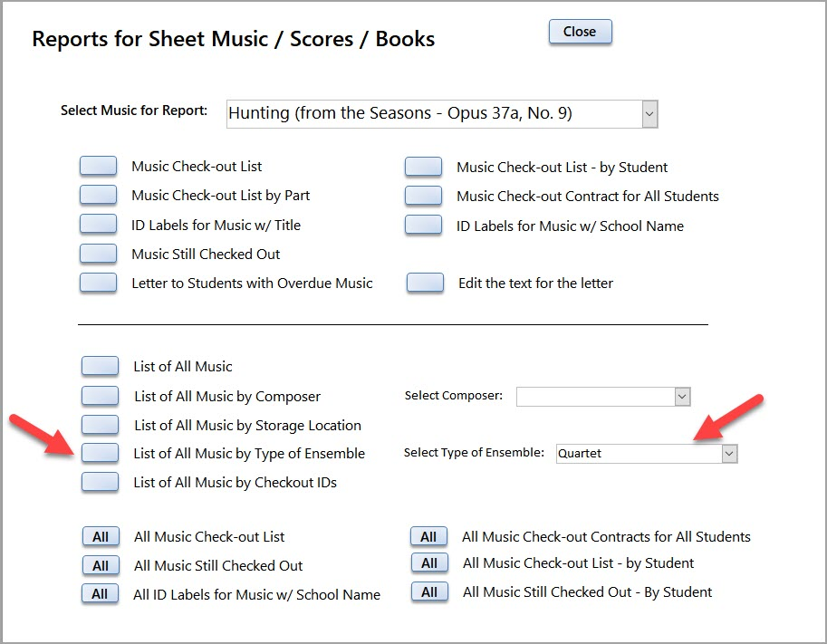
Task: Click the Music Still Checked Out button
Action: pos(98,254)
